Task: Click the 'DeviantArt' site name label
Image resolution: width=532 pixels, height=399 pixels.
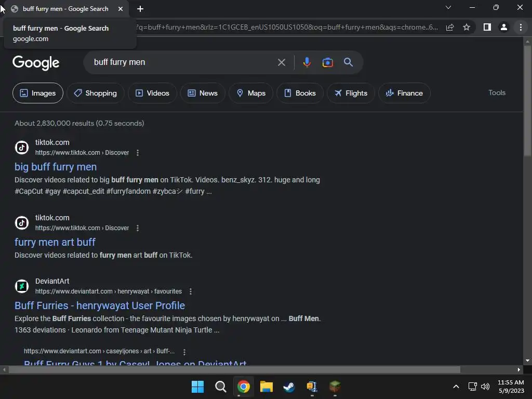Action: 52,281
